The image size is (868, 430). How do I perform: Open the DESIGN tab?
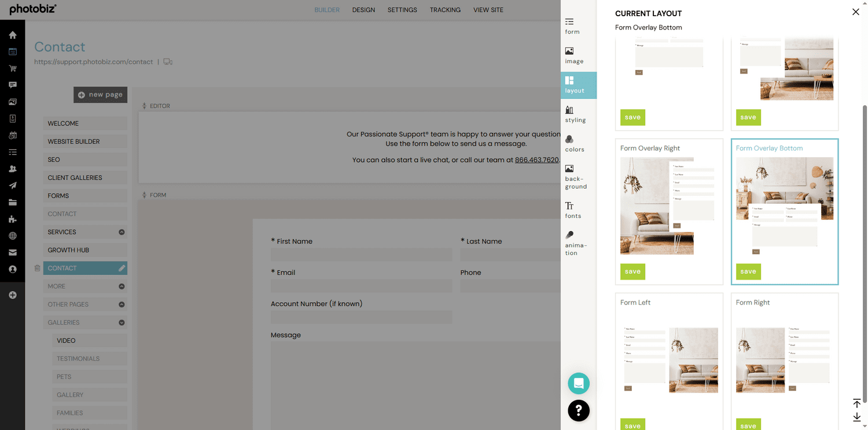(x=363, y=10)
